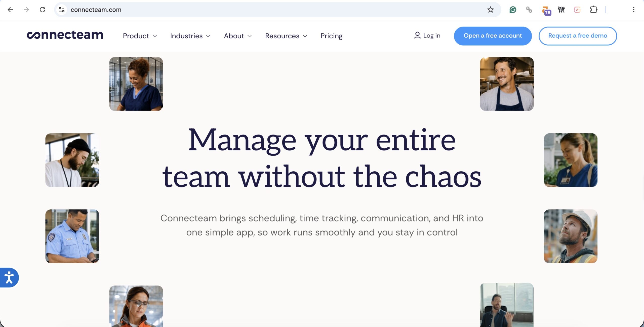
Task: Bookmark this page with the star icon
Action: point(490,10)
